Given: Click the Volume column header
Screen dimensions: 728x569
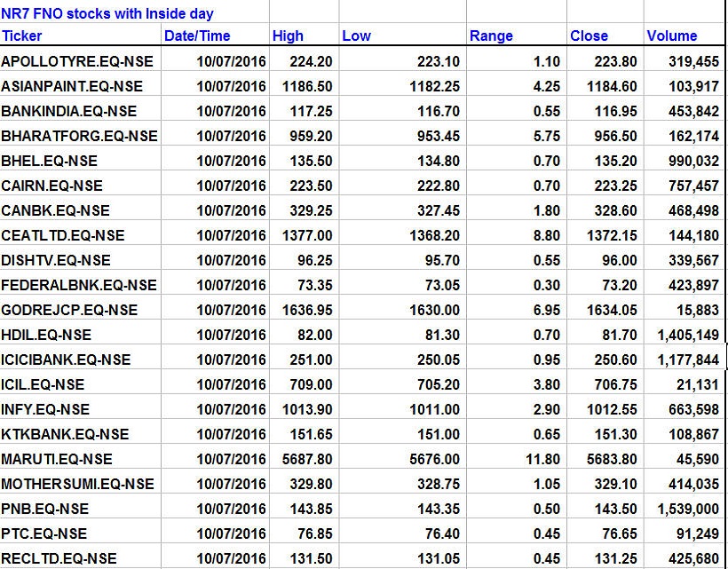Looking at the screenshot, I should (x=672, y=36).
